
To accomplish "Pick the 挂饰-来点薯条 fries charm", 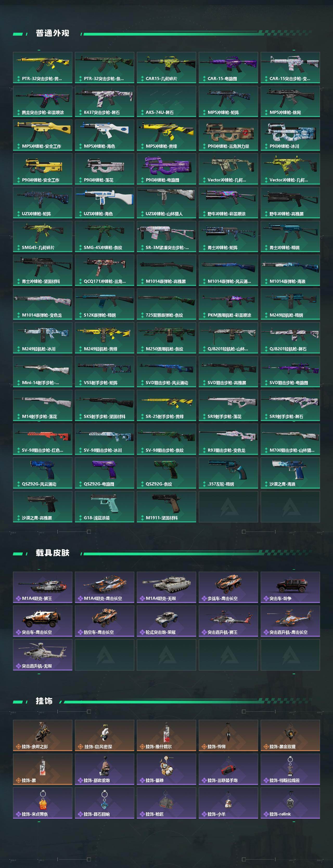I will [42, 803].
